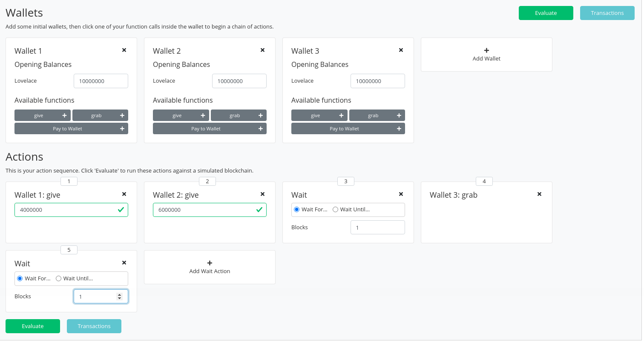Image resolution: width=644 pixels, height=343 pixels.
Task: Delete Wallet 3 with the X icon
Action: tap(401, 50)
